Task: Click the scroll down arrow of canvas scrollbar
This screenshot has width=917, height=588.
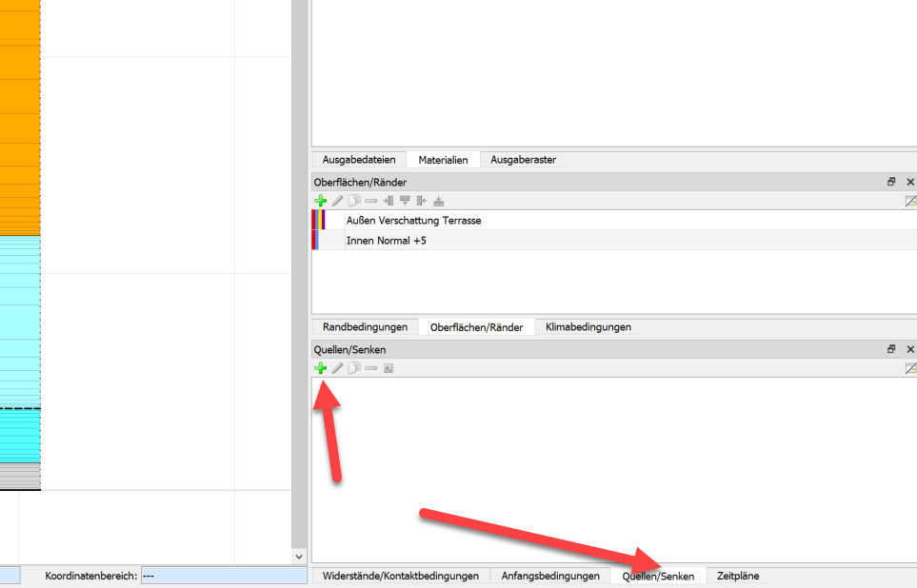Action: (299, 557)
